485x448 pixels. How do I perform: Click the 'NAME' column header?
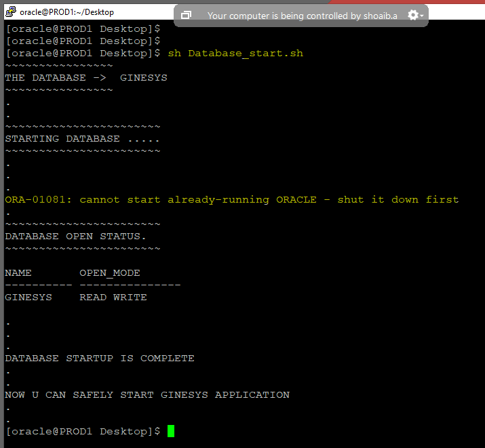(x=18, y=273)
